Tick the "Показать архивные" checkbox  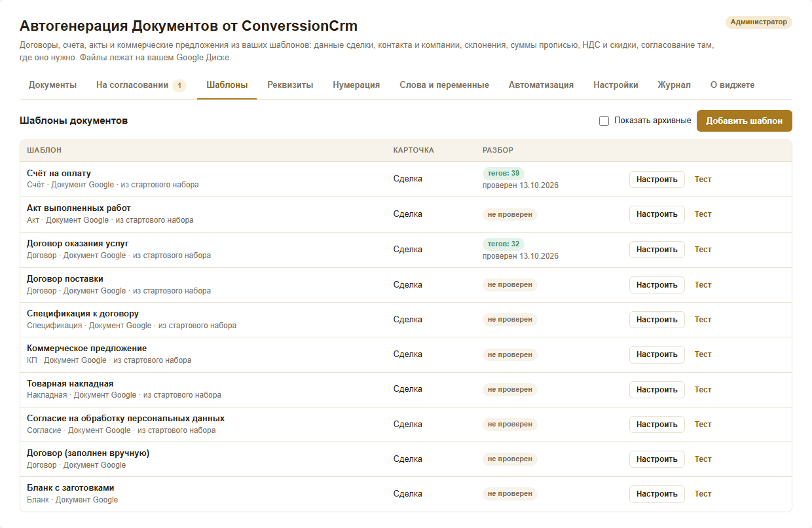point(604,121)
